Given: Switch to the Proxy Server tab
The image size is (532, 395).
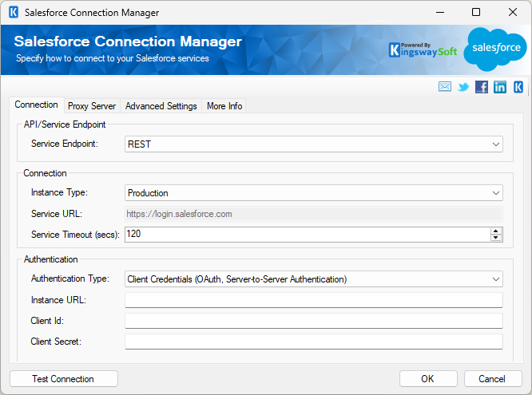Looking at the screenshot, I should pyautogui.click(x=92, y=106).
